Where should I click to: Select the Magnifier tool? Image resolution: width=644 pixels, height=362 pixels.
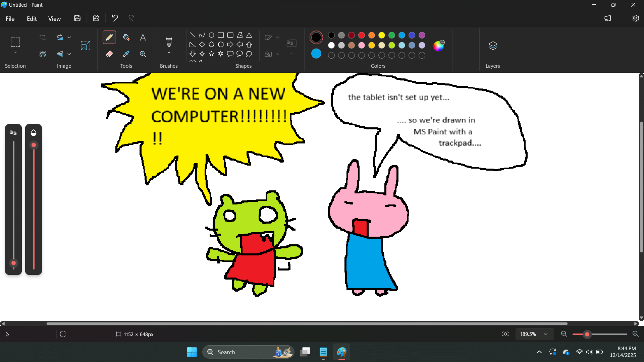pyautogui.click(x=143, y=54)
